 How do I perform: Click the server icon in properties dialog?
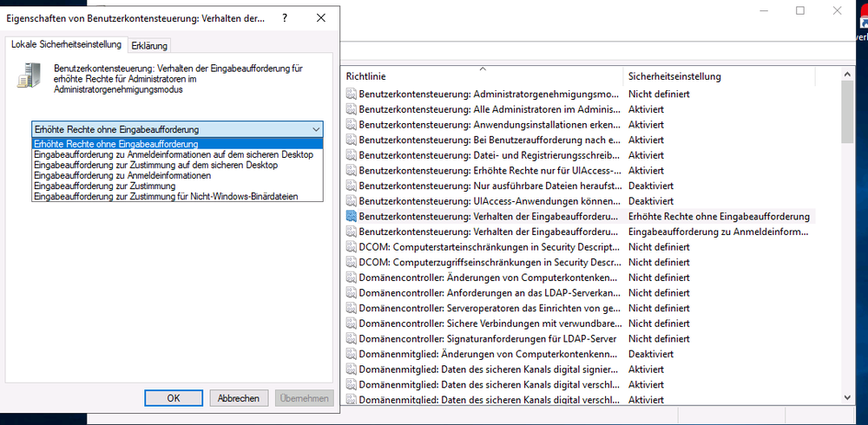pos(27,78)
